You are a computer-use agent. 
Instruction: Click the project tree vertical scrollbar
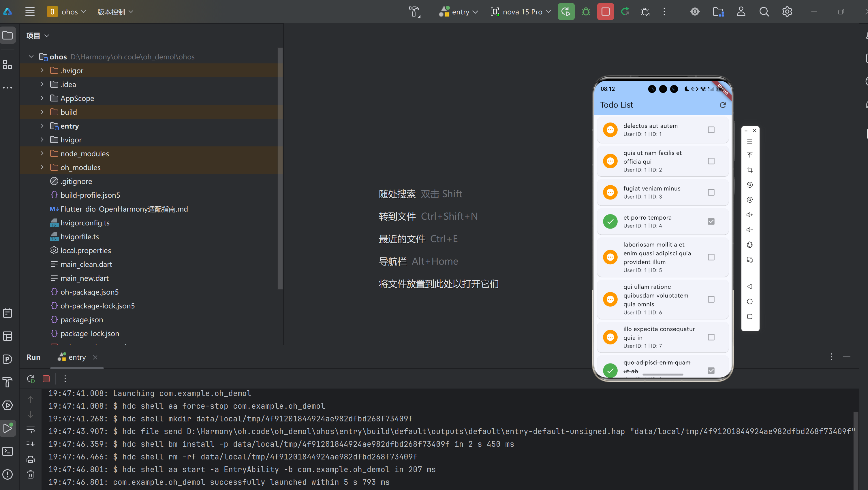[x=280, y=168]
